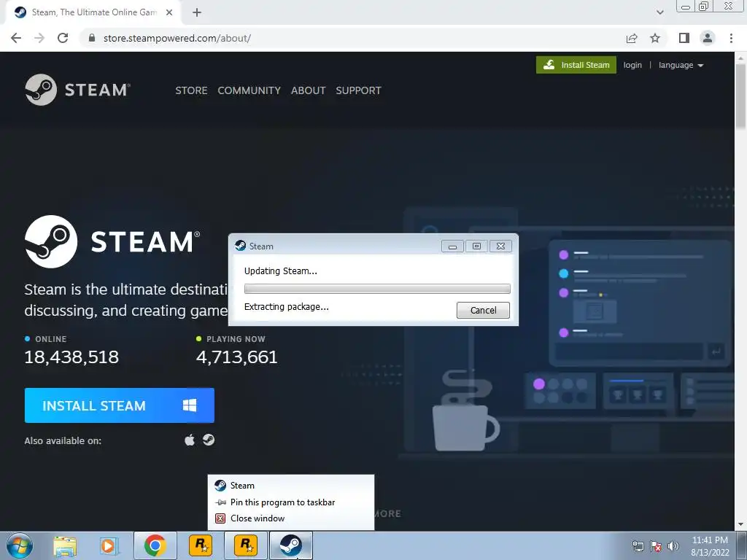The width and height of the screenshot is (747, 560).
Task: Click the Updating Steam progress bar
Action: coord(377,289)
